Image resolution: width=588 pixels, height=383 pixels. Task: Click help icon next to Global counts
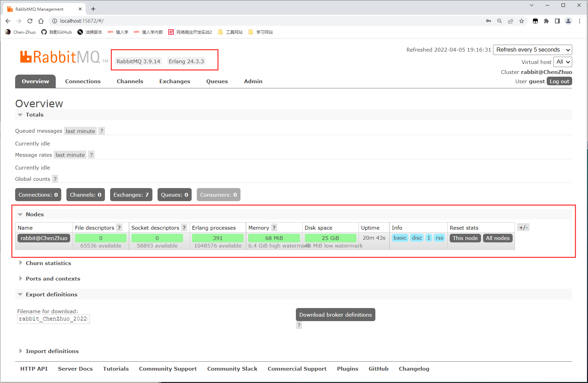(55, 179)
